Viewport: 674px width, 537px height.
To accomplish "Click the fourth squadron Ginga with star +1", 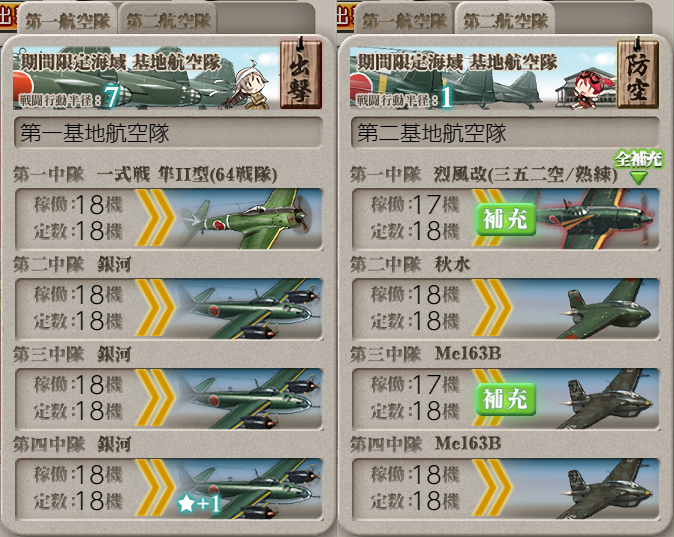I will tap(249, 489).
